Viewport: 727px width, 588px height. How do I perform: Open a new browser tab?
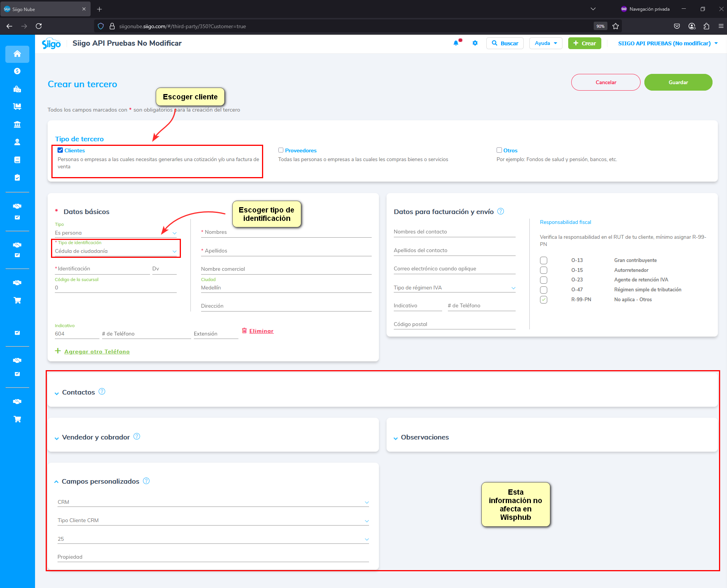point(99,9)
